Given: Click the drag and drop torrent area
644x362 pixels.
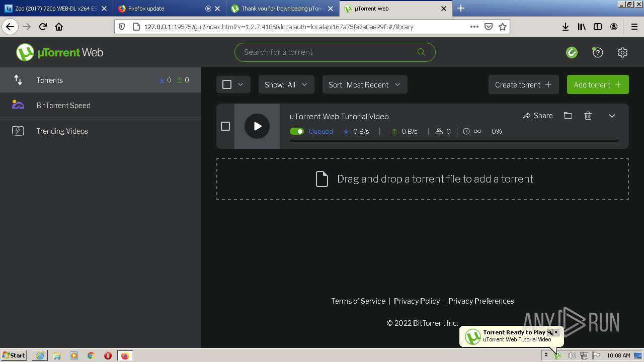Looking at the screenshot, I should tap(423, 179).
